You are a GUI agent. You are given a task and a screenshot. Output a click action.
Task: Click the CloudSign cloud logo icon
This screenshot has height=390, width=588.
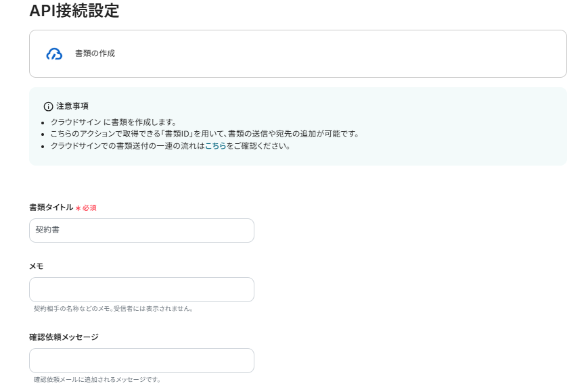[54, 54]
